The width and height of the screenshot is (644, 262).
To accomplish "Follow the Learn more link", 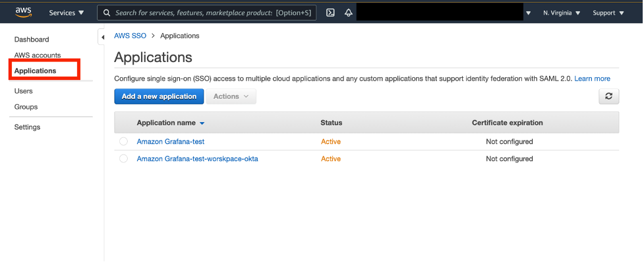I will [592, 79].
